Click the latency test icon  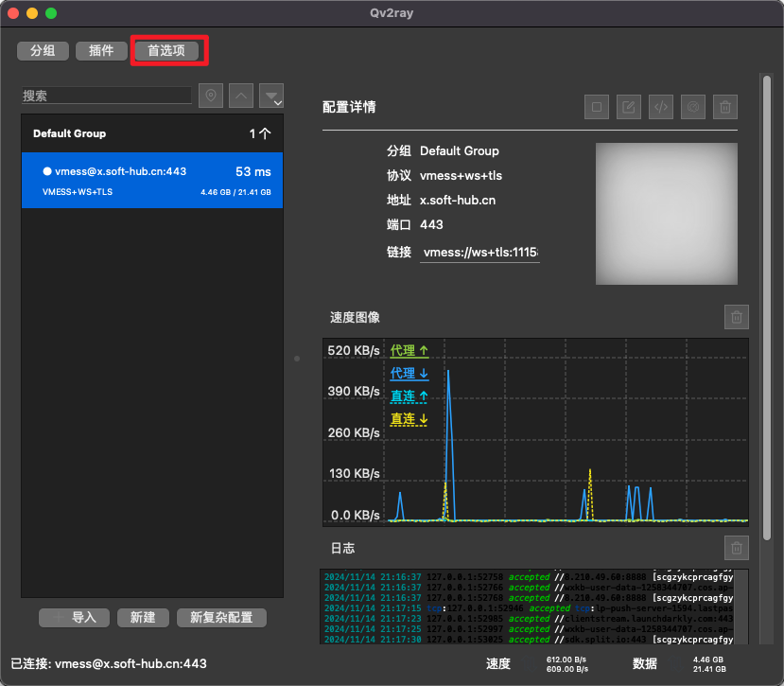point(693,107)
